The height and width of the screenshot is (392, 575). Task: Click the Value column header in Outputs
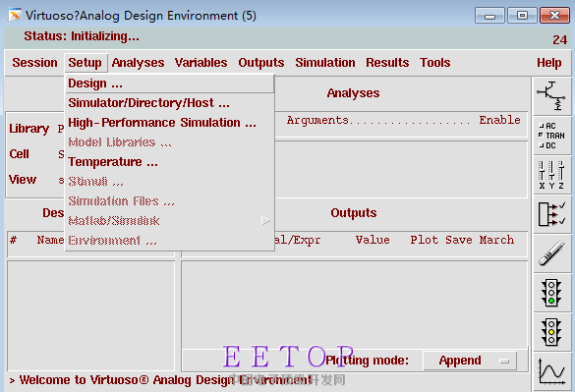[373, 240]
